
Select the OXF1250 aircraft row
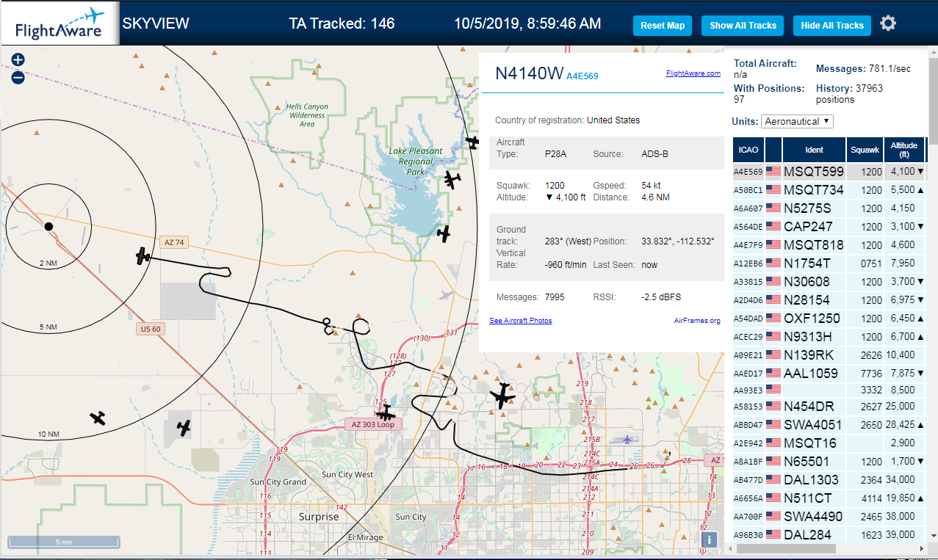(x=829, y=319)
